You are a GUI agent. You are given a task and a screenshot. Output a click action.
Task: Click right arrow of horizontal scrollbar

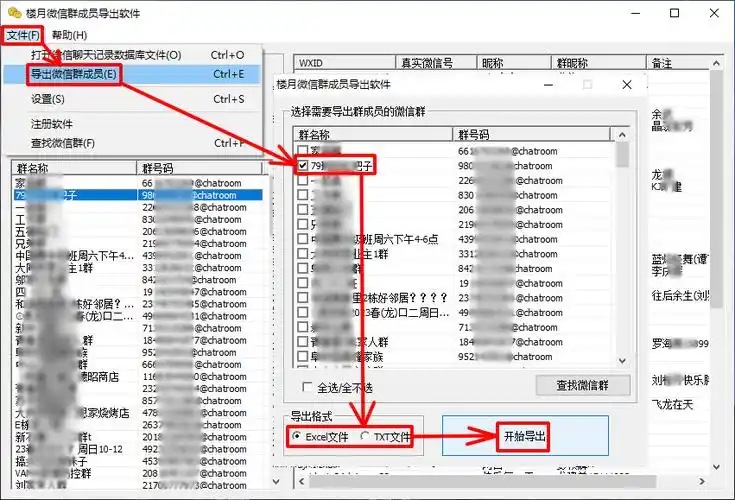tap(702, 481)
